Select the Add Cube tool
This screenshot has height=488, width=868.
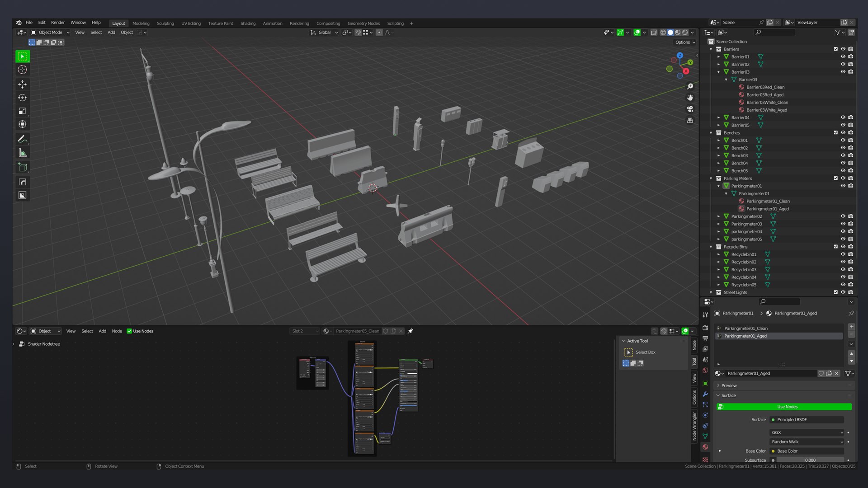click(x=22, y=167)
